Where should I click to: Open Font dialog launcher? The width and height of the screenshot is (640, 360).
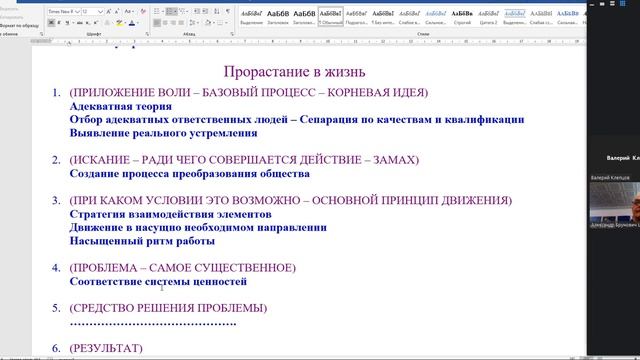point(147,34)
